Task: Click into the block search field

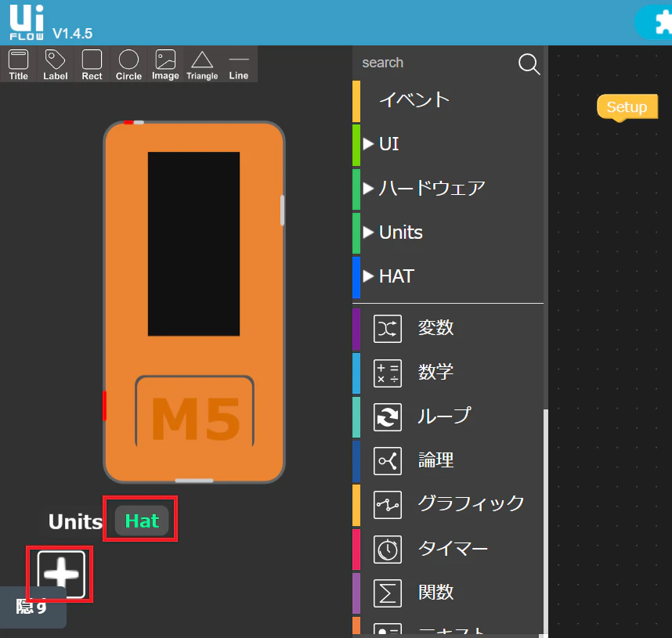Action: [x=435, y=63]
